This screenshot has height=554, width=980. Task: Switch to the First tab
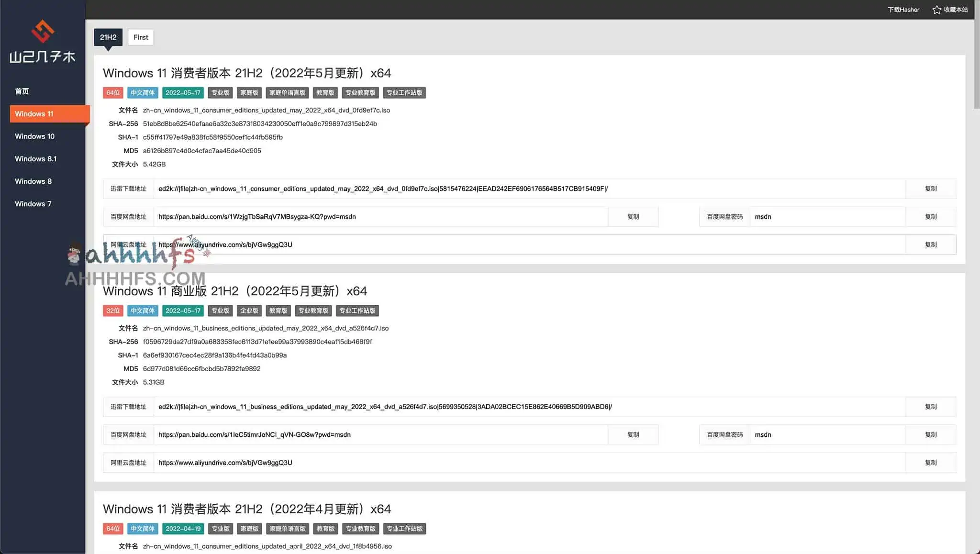click(140, 37)
